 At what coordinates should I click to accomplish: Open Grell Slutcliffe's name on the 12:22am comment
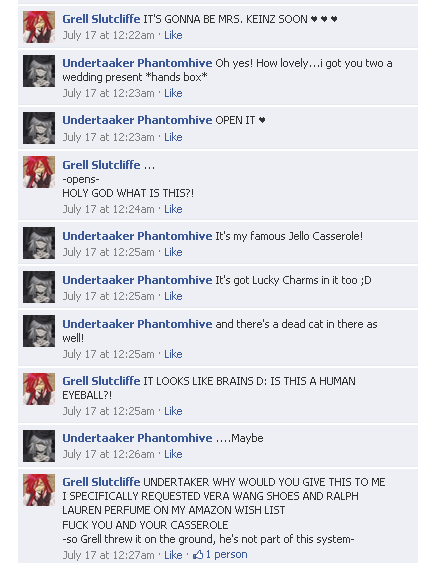point(101,19)
